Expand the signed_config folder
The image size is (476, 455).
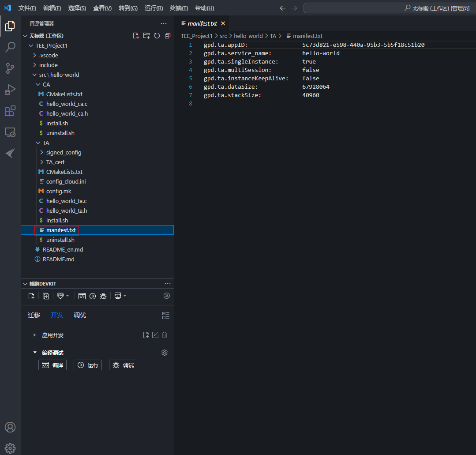pos(41,153)
